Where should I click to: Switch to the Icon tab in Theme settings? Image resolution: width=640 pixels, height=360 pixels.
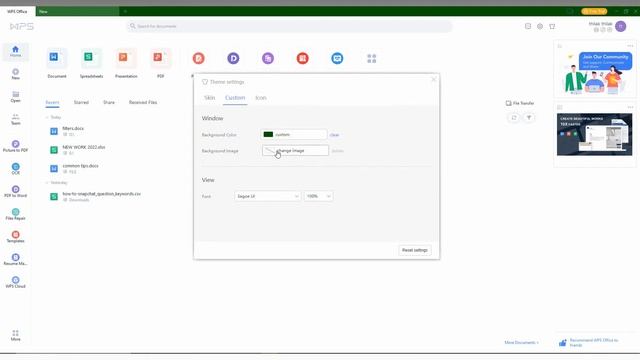click(x=261, y=98)
